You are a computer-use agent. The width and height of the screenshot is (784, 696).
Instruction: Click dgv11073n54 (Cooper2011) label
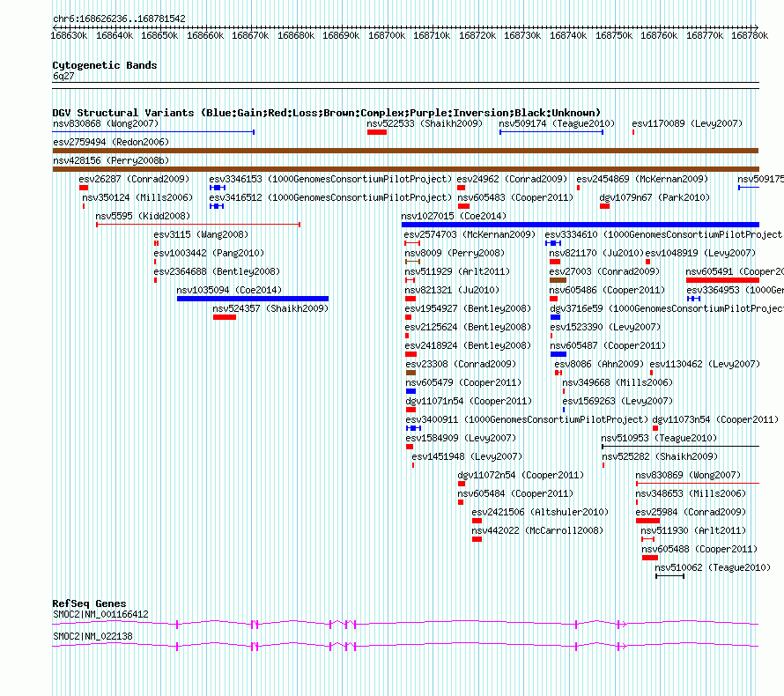coord(715,419)
